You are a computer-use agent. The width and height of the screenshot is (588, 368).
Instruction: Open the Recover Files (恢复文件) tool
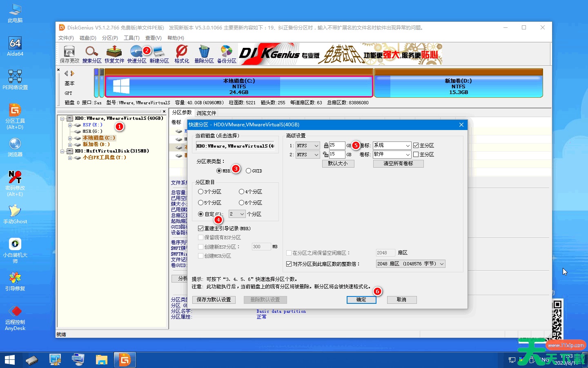(114, 54)
